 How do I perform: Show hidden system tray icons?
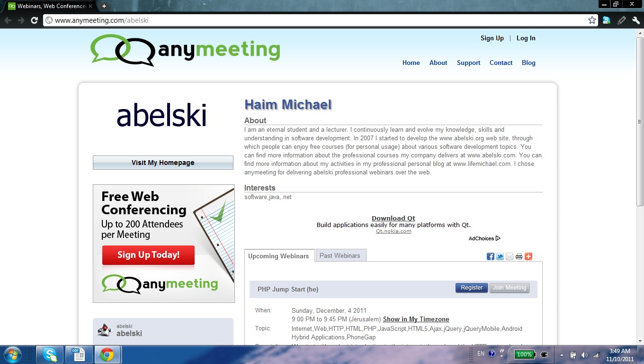(562, 355)
